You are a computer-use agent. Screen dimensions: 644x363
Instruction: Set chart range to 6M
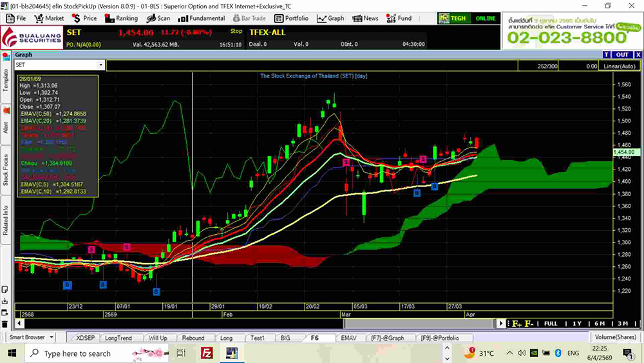click(x=599, y=323)
